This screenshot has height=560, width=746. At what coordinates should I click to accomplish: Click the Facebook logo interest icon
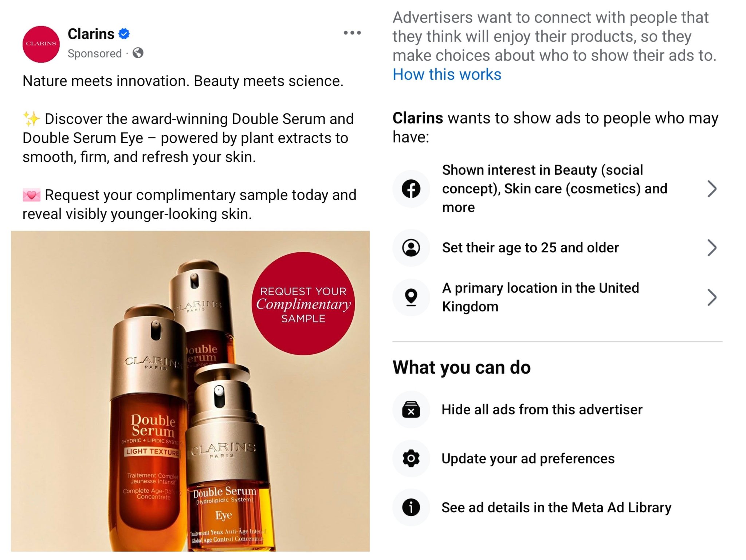[x=411, y=189]
